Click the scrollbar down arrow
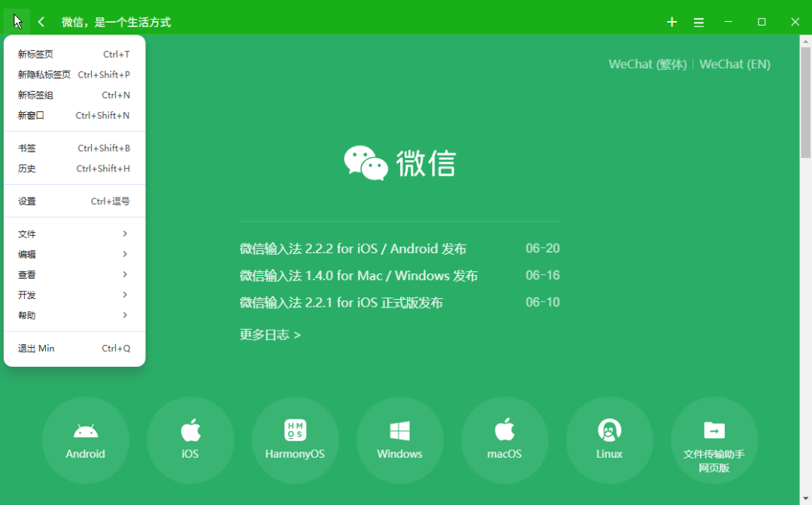Screen dimensions: 812x505 tap(805, 498)
